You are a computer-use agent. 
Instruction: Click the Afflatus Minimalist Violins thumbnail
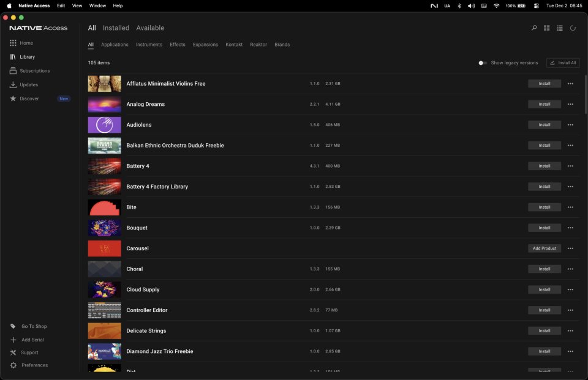[x=104, y=83]
